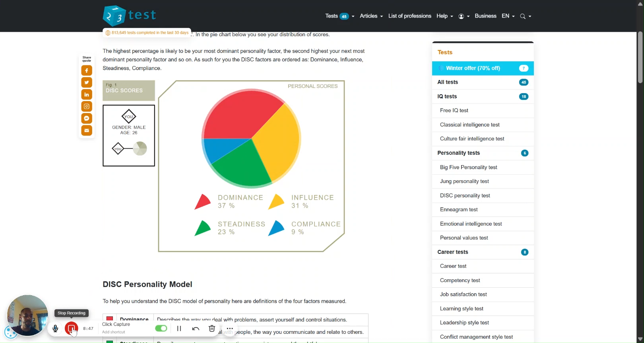Viewport: 644px width, 343px height.
Task: Share quote through Messenger
Action: (87, 118)
